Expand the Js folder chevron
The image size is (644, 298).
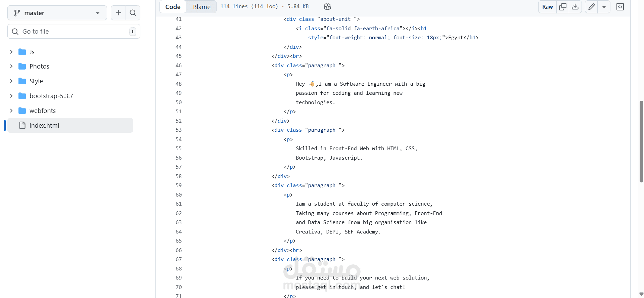click(x=11, y=52)
